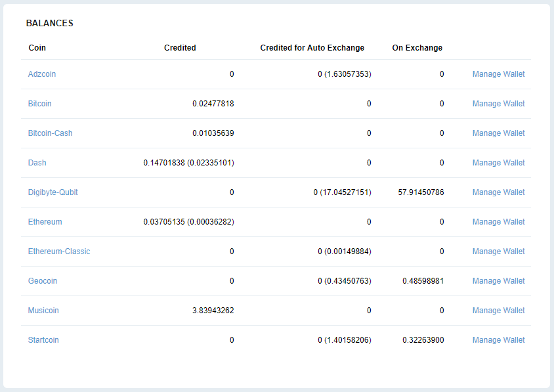The width and height of the screenshot is (554, 392).
Task: Go to Manage Wallet for Dash
Action: (x=498, y=163)
